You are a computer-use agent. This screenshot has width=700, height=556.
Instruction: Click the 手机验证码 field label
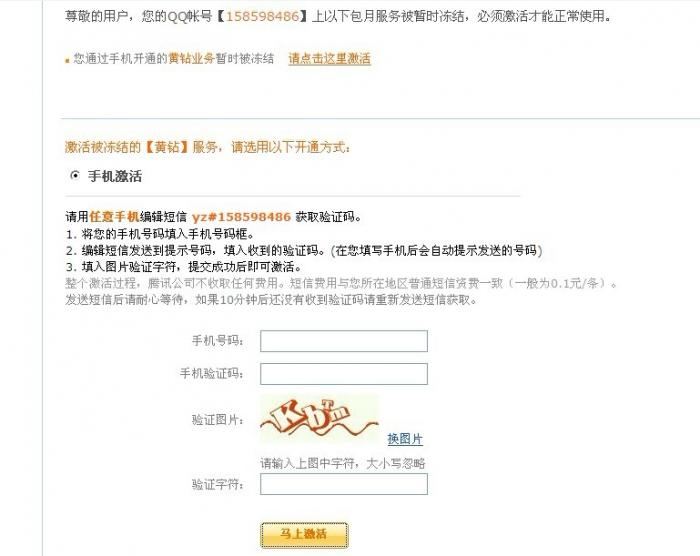[212, 373]
